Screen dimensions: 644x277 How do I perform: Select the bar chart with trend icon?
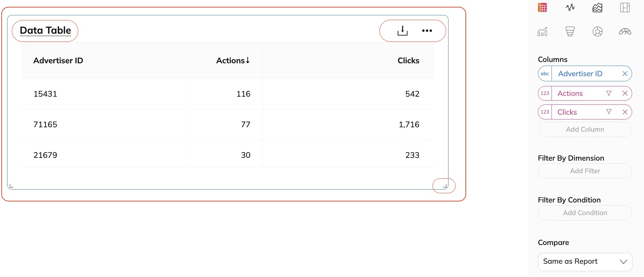pos(542,32)
